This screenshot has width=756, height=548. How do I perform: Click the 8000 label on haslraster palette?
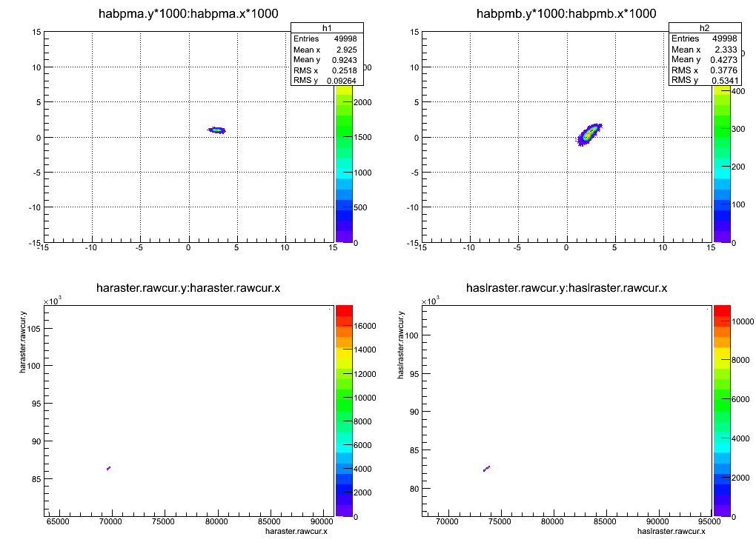(x=740, y=360)
